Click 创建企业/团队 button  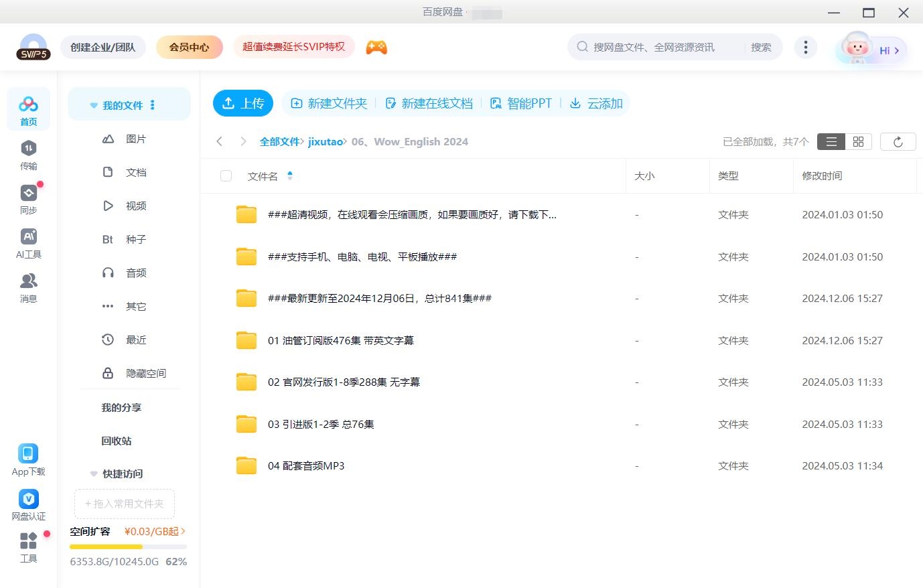point(103,47)
